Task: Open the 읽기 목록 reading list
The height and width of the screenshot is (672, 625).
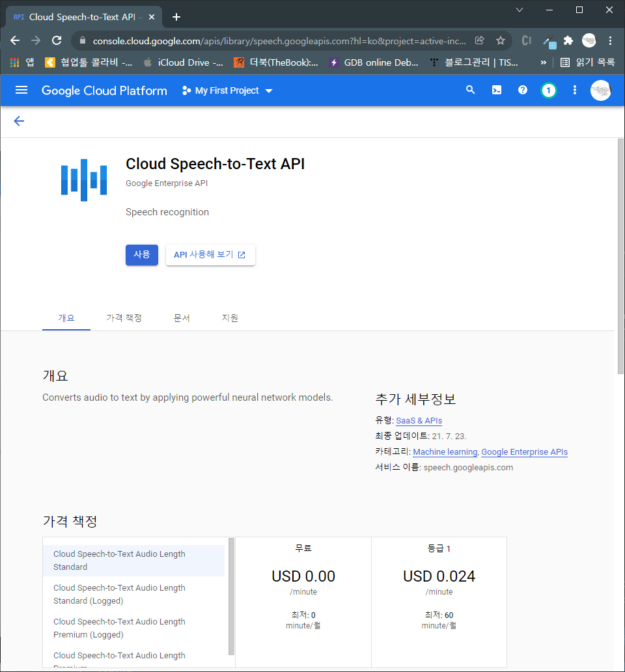Action: tap(588, 62)
